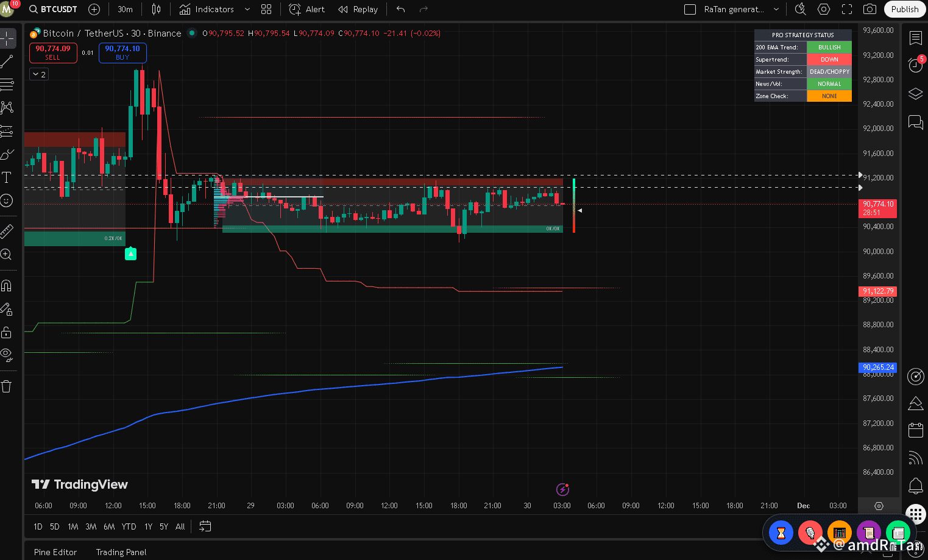
Task: Select the Text annotation tool
Action: [7, 177]
